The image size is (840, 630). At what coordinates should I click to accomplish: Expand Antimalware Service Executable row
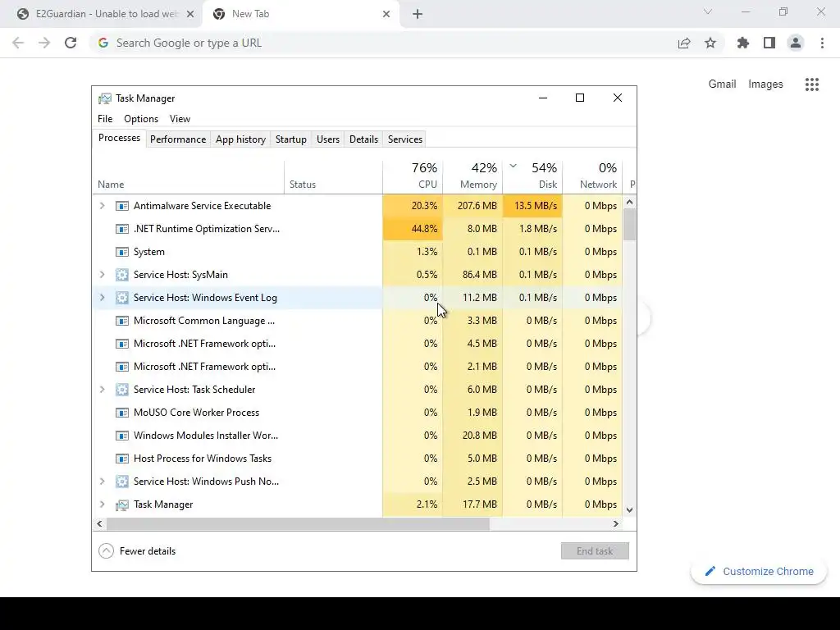pos(103,206)
